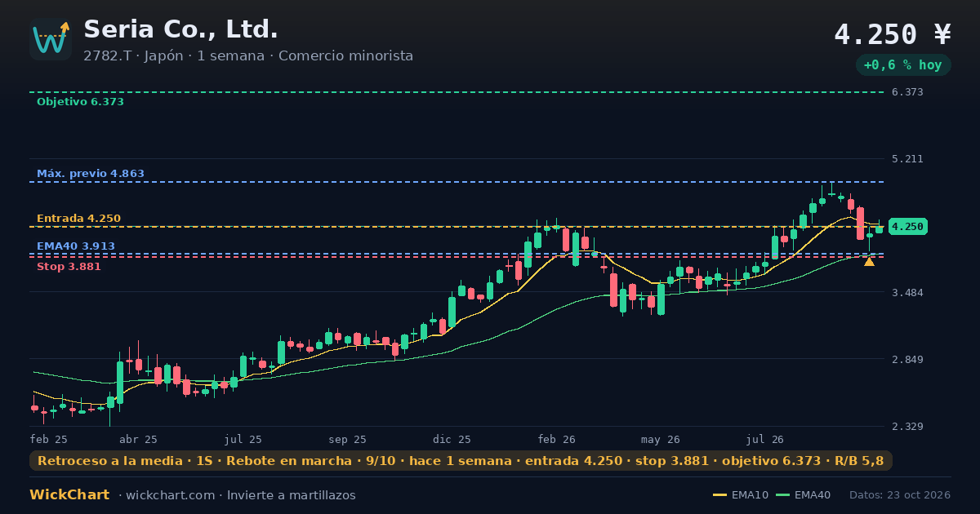Click the "+0,6 % hoy" change badge
980x514 pixels.
click(x=903, y=65)
